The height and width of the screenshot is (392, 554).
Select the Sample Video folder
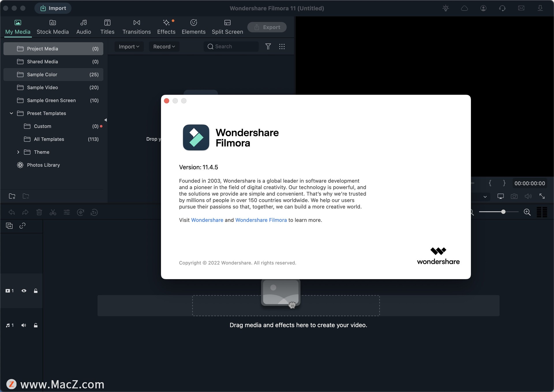[x=53, y=87]
